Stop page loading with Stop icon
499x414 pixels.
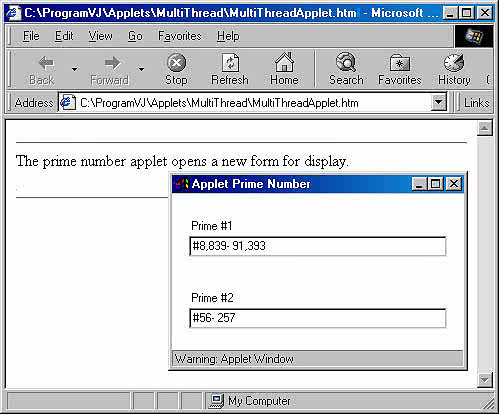point(176,63)
